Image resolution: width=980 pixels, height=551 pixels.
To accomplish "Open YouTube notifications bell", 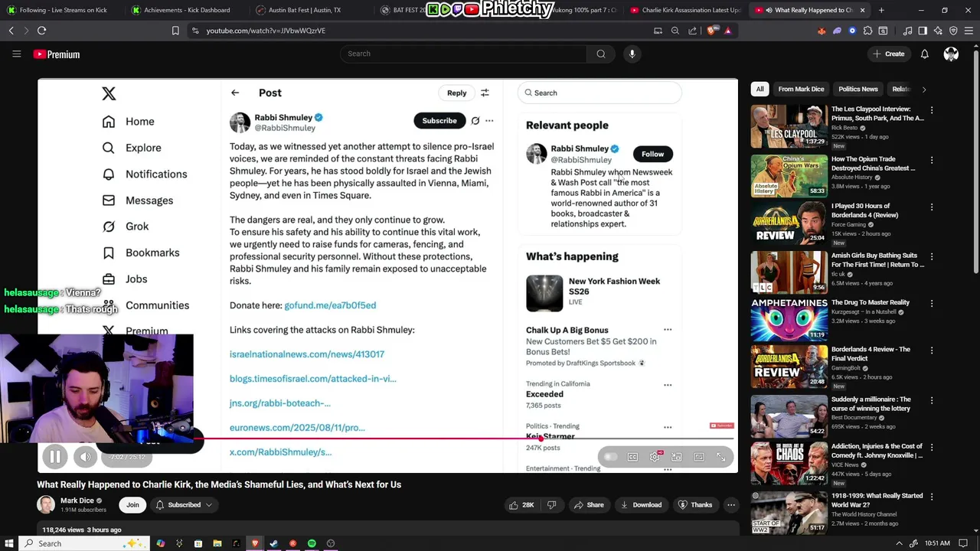I will [925, 54].
